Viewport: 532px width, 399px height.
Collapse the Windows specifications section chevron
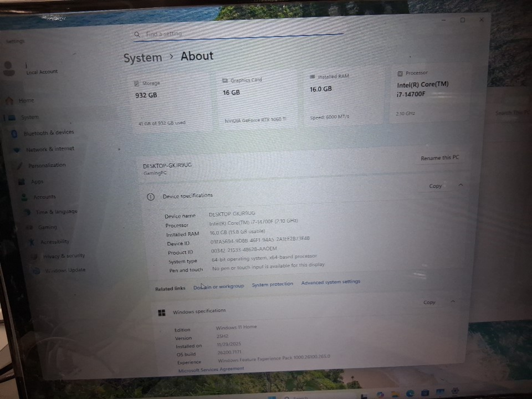(453, 302)
